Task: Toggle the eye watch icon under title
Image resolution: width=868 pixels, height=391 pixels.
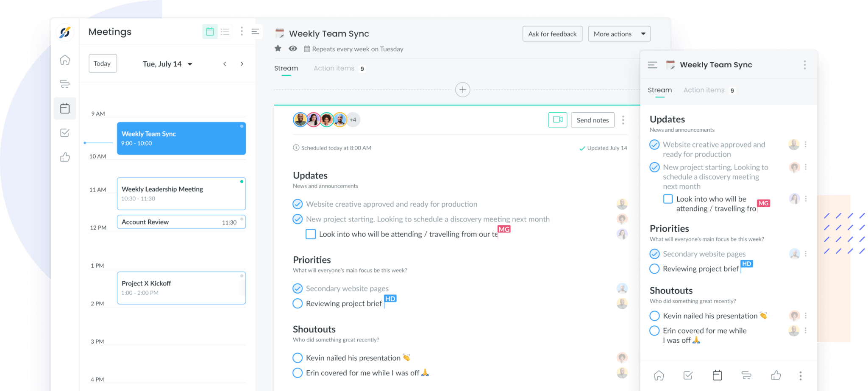Action: coord(293,48)
